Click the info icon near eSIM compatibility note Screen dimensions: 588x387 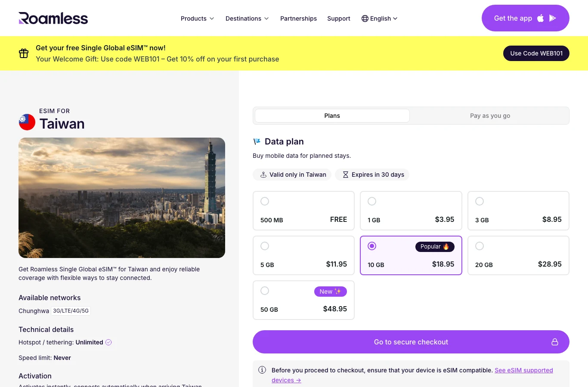pos(262,370)
